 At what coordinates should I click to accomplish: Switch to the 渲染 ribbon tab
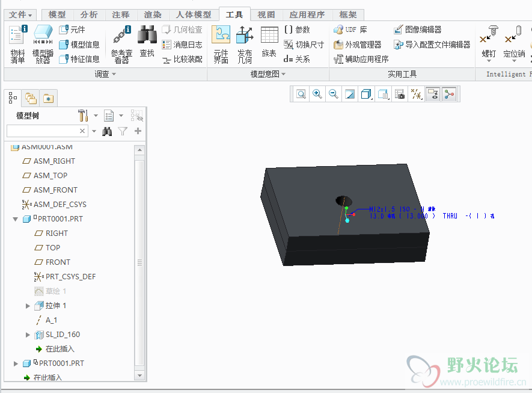point(153,14)
